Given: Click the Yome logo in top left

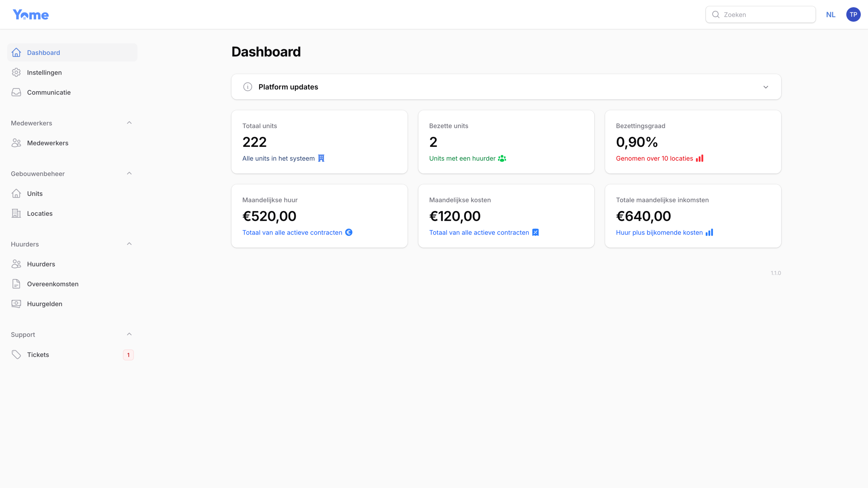Looking at the screenshot, I should [x=31, y=14].
